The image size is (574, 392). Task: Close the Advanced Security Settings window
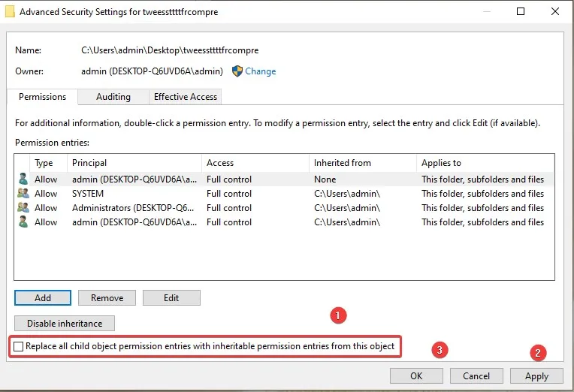(555, 11)
